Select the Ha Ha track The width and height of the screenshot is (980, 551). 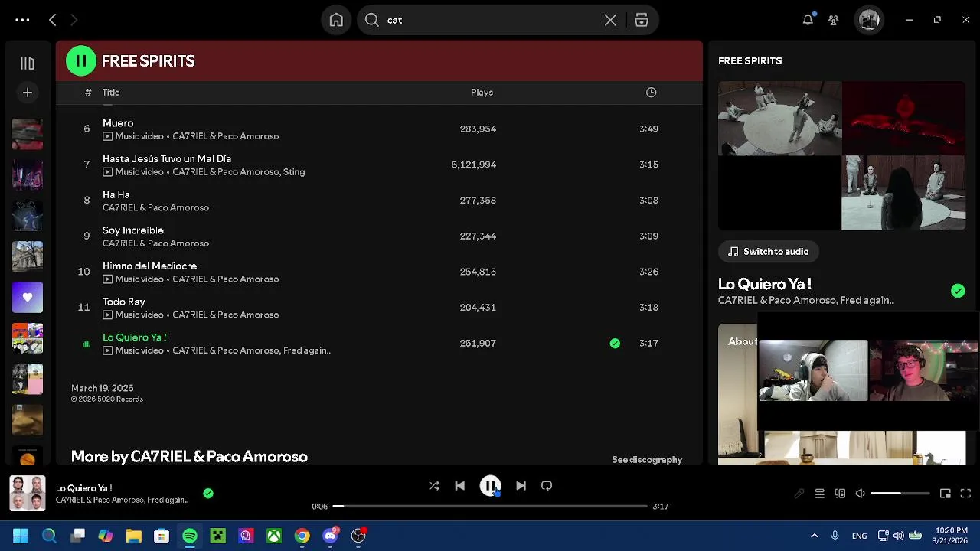(x=116, y=194)
